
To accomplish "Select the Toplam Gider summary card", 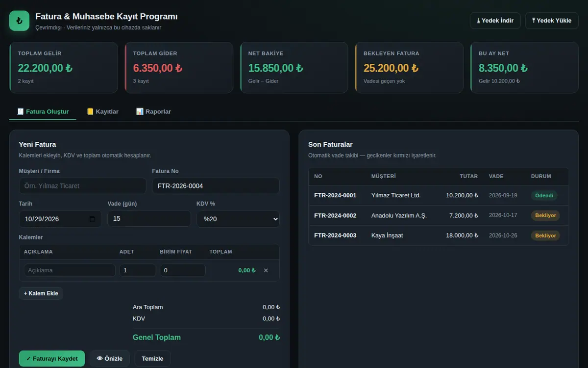I will (179, 68).
